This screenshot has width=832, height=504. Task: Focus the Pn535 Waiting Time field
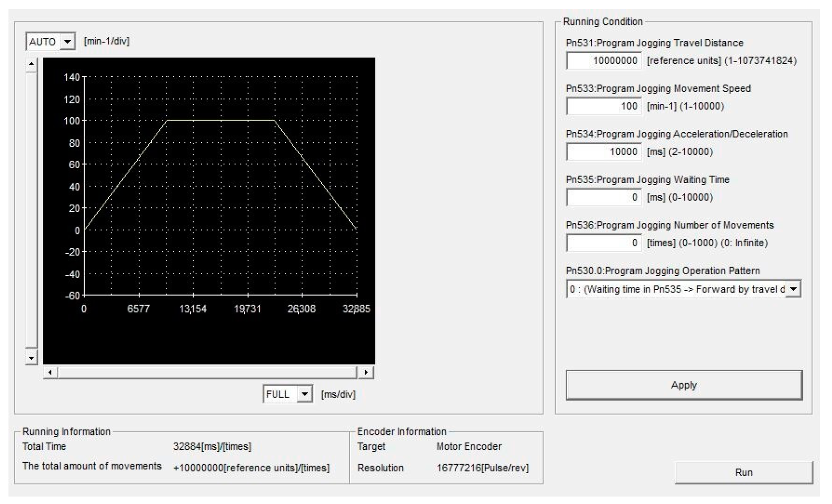tap(604, 197)
